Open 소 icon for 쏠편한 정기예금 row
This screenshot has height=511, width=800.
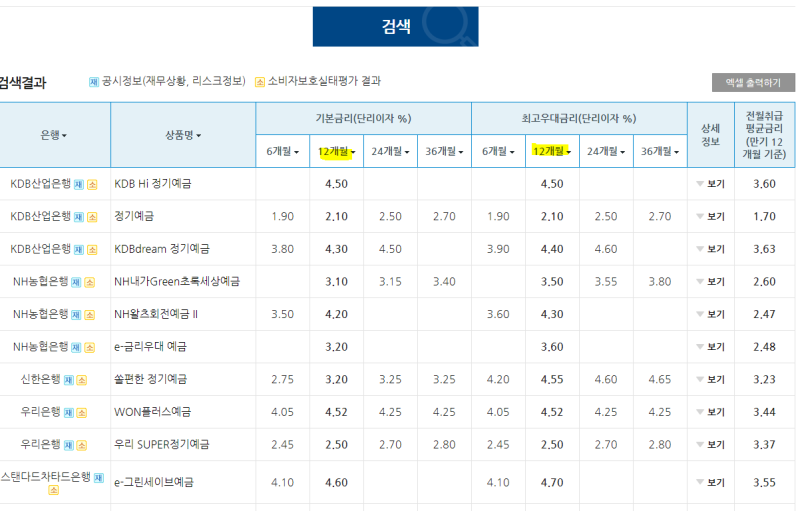coord(82,380)
